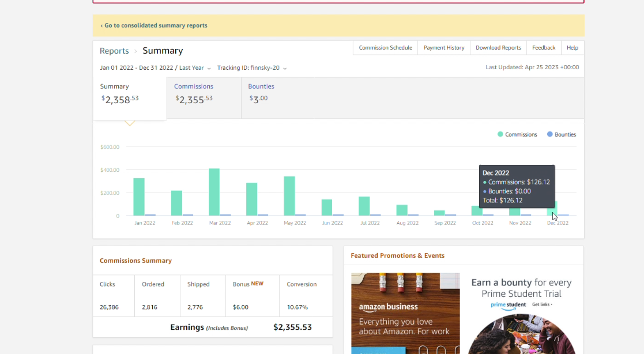Click the Jan 2022 commissions bar

pos(139,197)
